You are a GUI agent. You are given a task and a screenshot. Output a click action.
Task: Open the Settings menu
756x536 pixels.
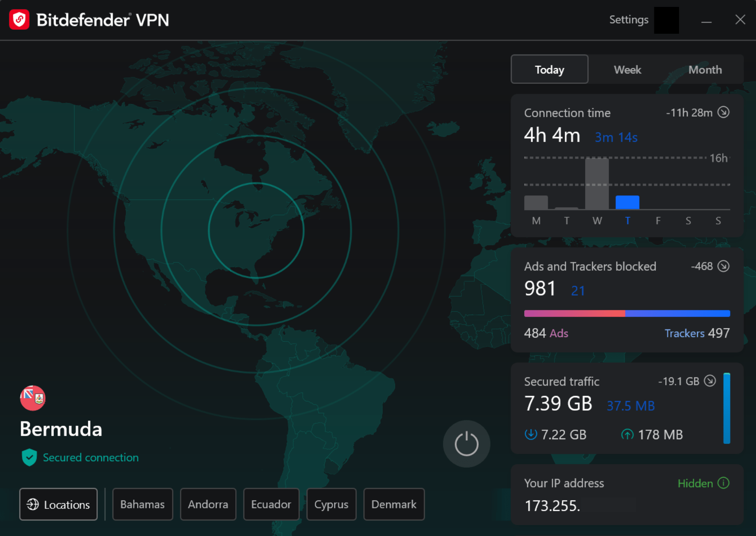click(628, 20)
